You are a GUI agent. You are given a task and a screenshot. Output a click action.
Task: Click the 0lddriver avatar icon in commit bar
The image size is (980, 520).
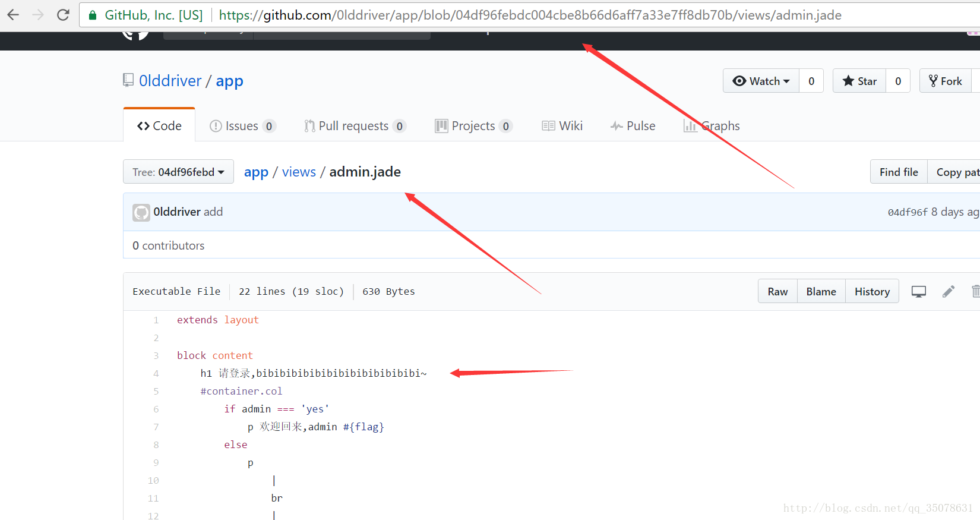[x=141, y=212]
